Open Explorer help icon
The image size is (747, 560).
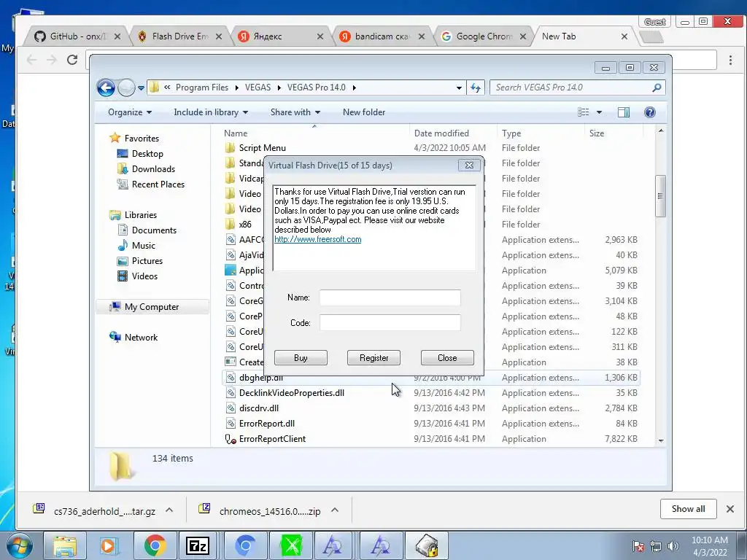coord(650,112)
